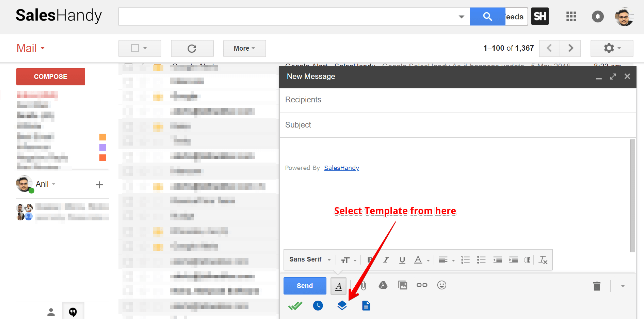Insert files using Google Drive icon
This screenshot has height=319, width=644.
(x=383, y=285)
